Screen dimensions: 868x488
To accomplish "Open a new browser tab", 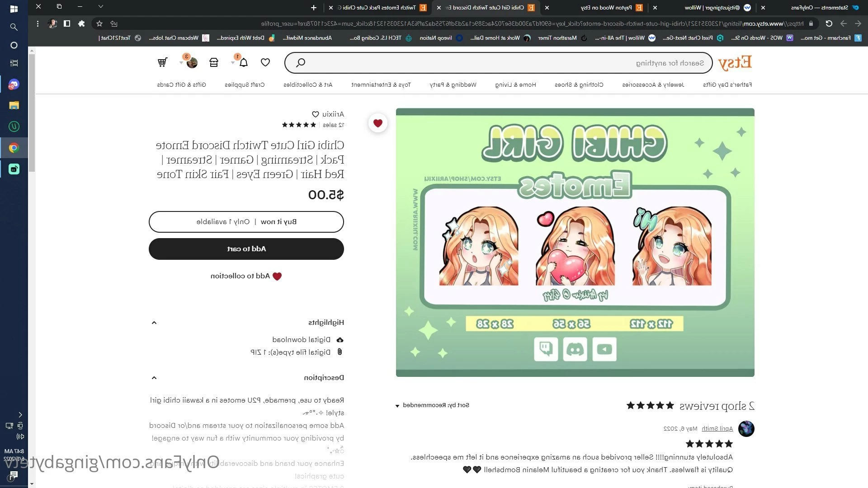I will pos(314,8).
